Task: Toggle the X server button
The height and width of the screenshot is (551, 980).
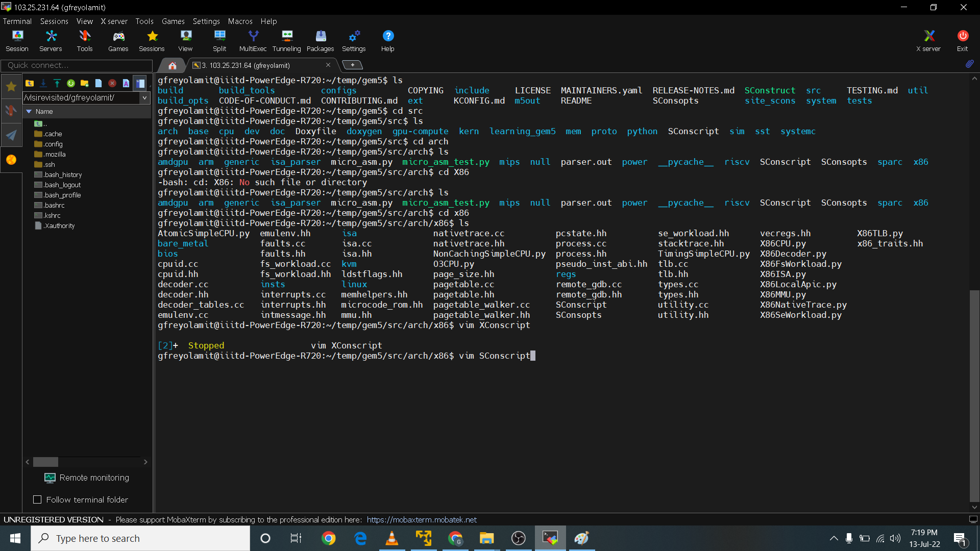Action: (928, 41)
